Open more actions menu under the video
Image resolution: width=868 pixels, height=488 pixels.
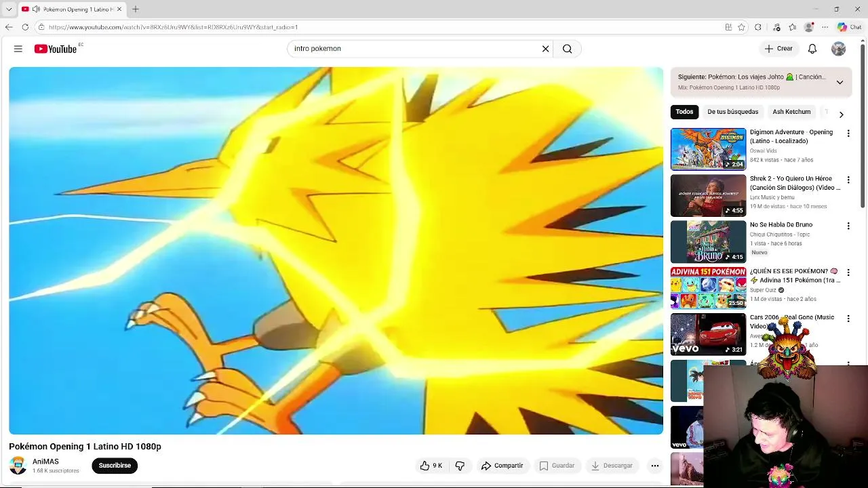pos(654,466)
